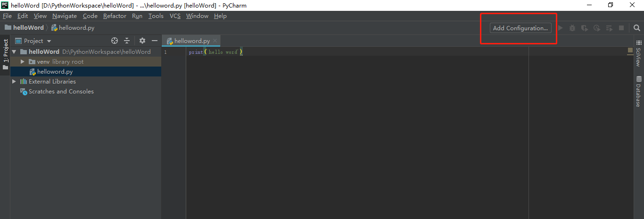The height and width of the screenshot is (219, 644).
Task: Toggle the 1: Project tool window tab
Action: (x=6, y=53)
